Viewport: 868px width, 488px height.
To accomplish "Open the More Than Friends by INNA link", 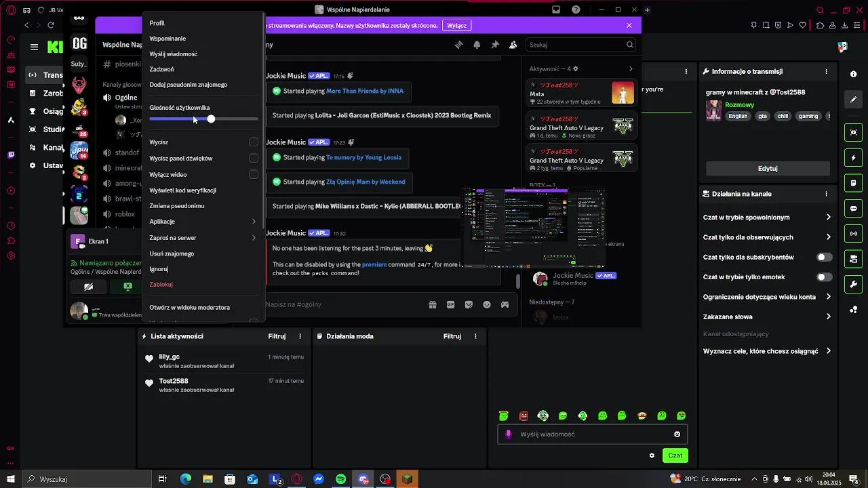I will 365,91.
